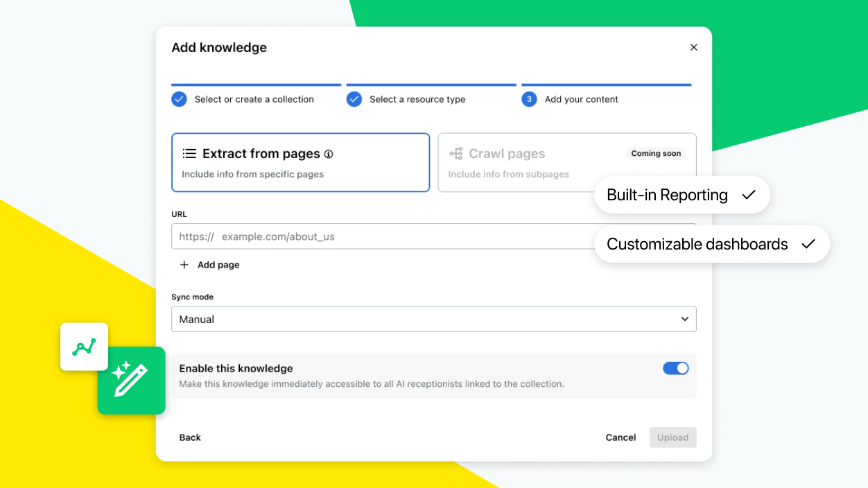
Task: Click the plus icon next to Add page
Action: 184,264
